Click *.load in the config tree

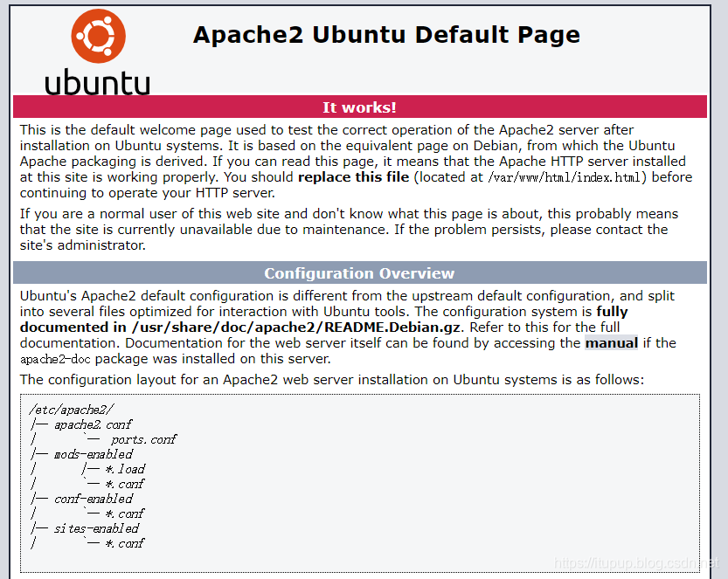pos(125,469)
